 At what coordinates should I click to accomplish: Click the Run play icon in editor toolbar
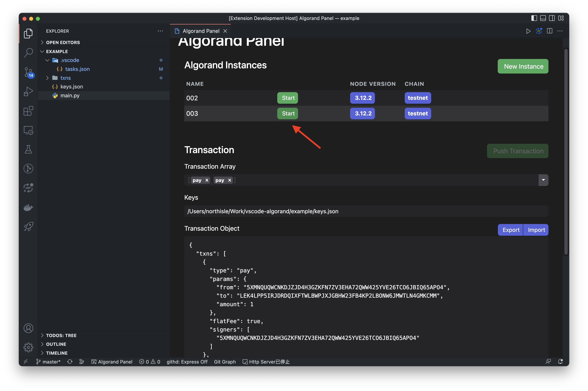click(528, 31)
